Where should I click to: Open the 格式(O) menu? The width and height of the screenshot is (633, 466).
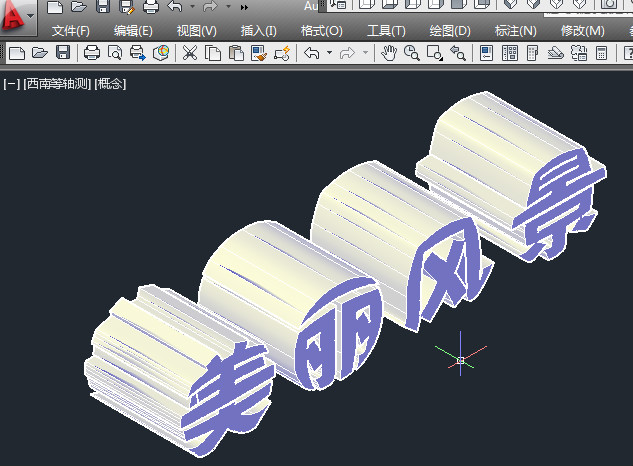pyautogui.click(x=321, y=31)
